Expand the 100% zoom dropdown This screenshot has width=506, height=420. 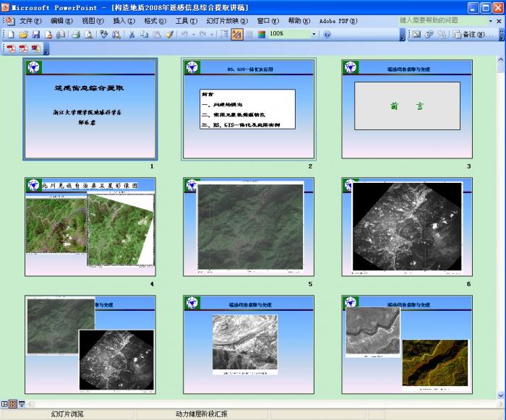[x=314, y=34]
